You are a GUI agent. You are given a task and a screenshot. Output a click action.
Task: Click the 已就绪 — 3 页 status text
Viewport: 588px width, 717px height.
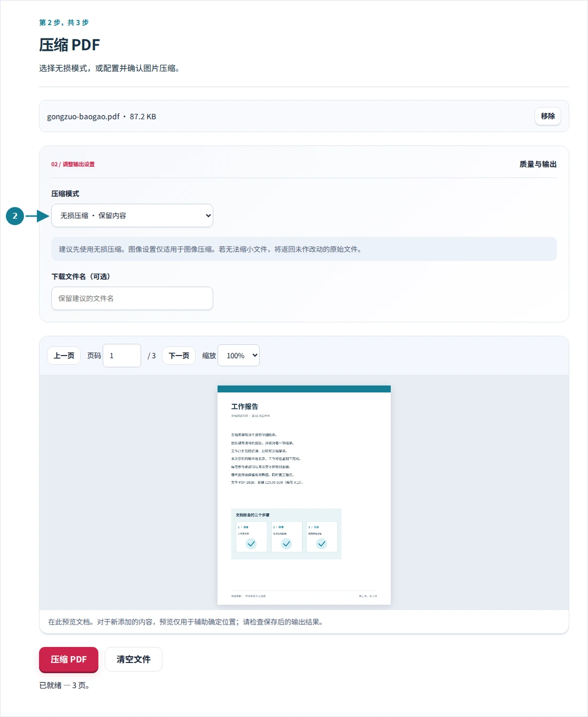click(64, 685)
